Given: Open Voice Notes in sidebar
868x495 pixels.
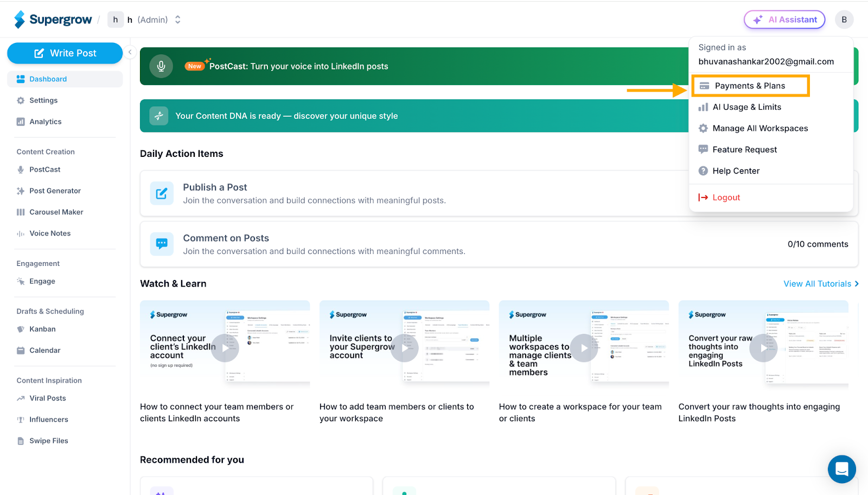Looking at the screenshot, I should pos(65,233).
